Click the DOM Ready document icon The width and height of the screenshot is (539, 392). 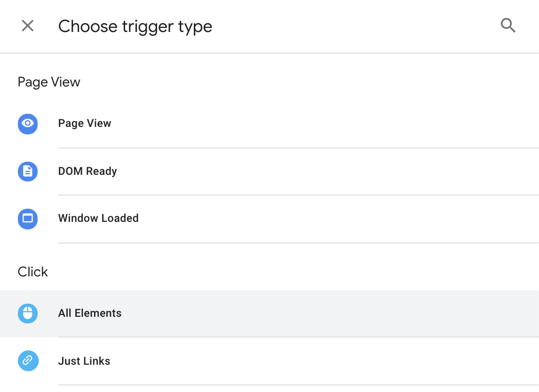click(28, 172)
